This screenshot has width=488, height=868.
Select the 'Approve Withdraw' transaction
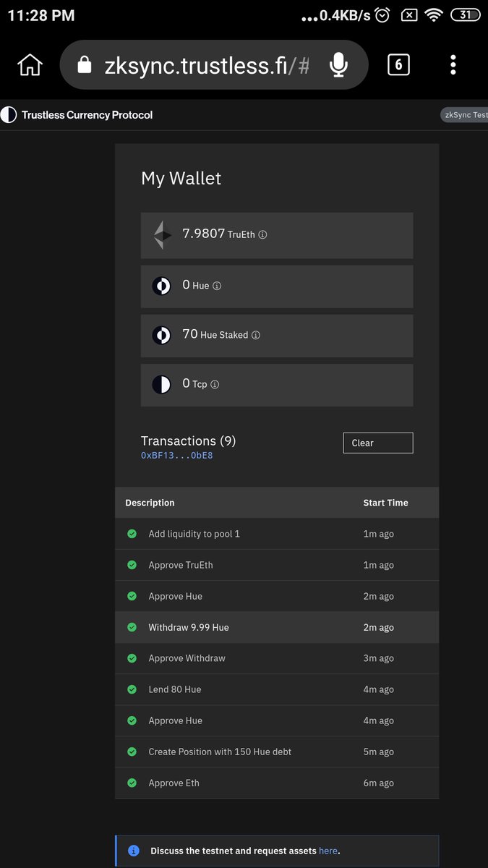277,658
